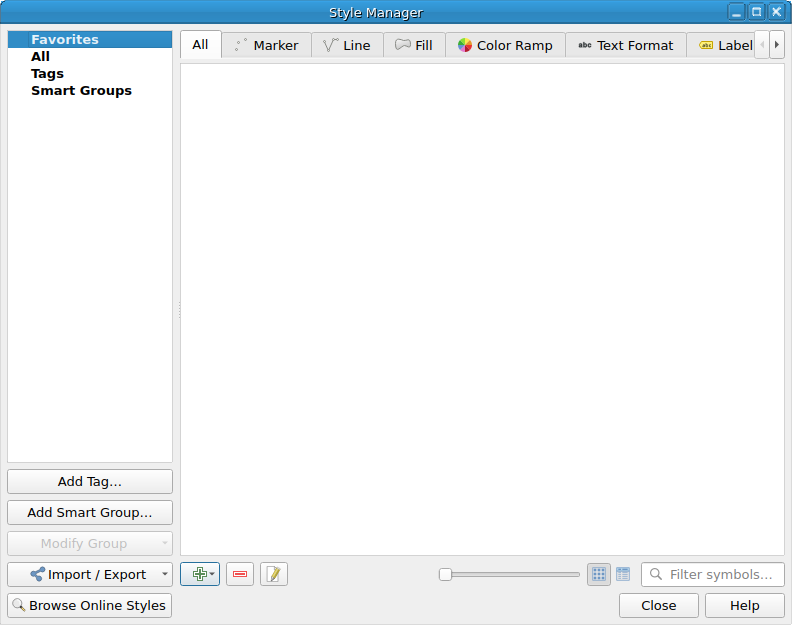Screen dimensions: 792x625
Task: Click the Add Tag button
Action: coord(90,481)
